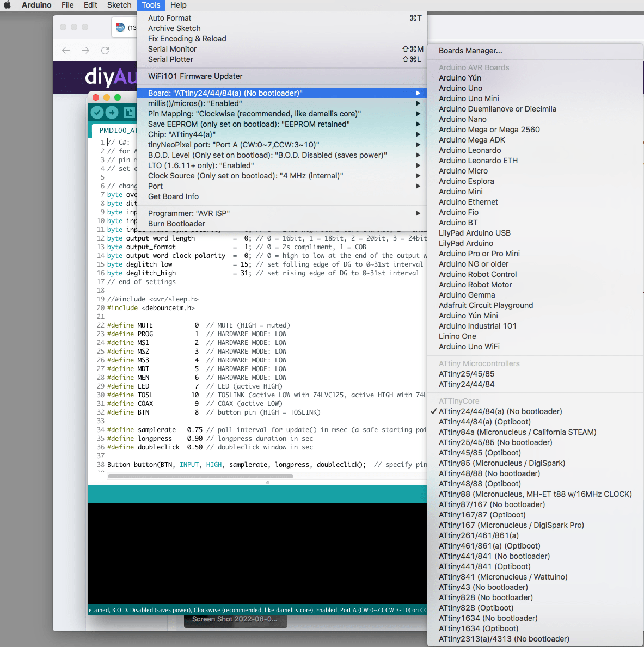Open the Sketch menu

coord(119,5)
